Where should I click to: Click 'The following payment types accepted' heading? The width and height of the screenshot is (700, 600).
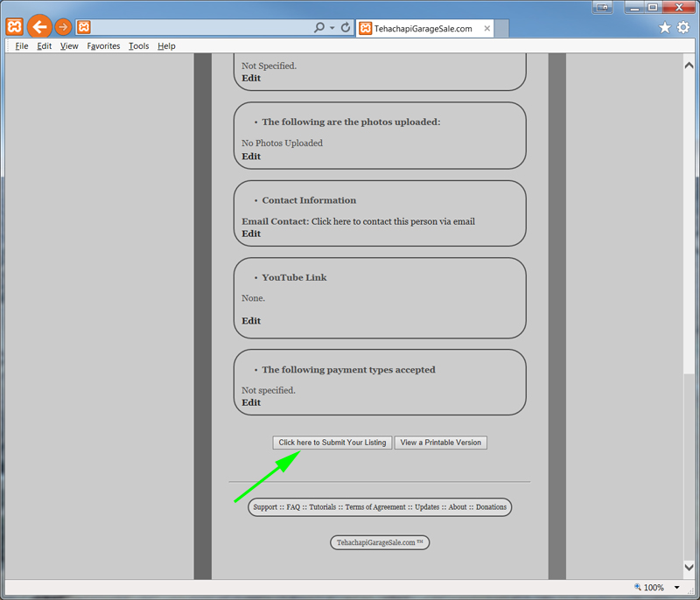348,370
